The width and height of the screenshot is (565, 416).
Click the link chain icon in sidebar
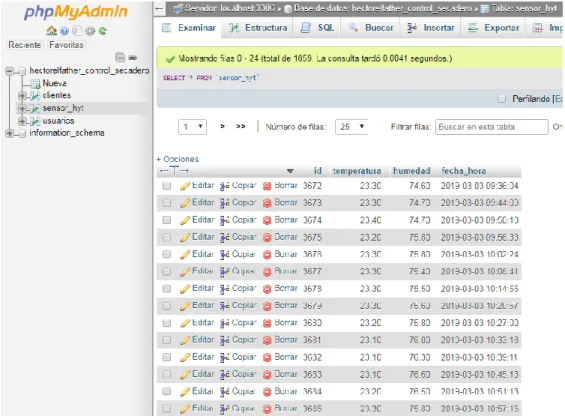click(x=133, y=57)
